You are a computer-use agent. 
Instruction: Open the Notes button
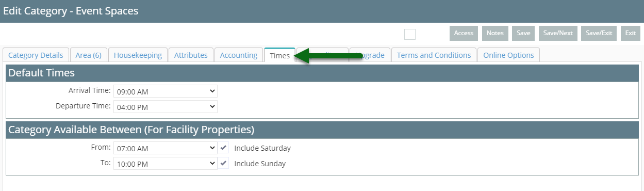[x=495, y=33]
